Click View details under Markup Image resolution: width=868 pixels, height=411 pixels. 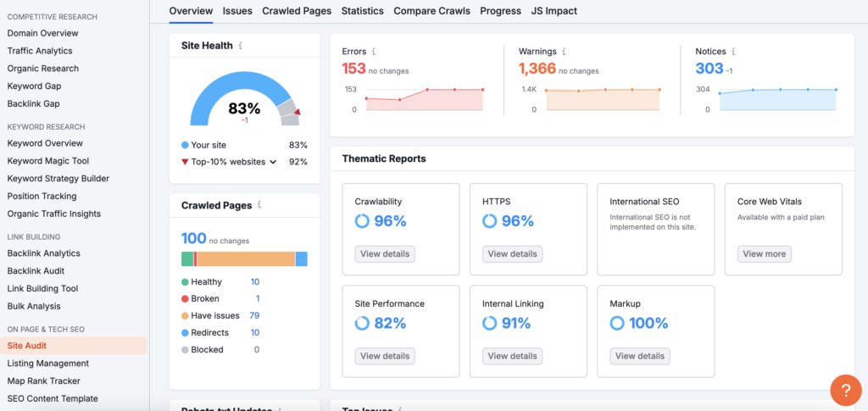point(640,356)
